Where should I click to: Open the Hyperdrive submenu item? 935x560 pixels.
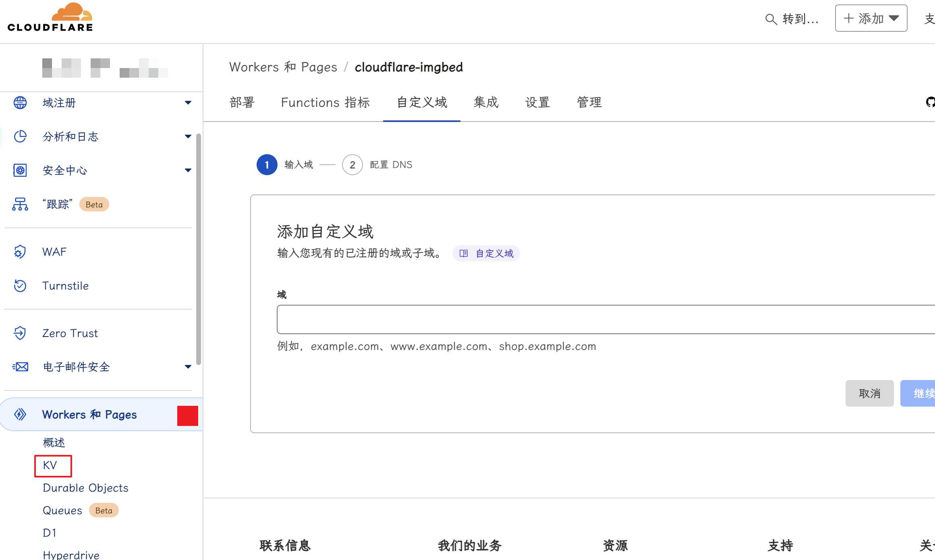click(x=71, y=555)
